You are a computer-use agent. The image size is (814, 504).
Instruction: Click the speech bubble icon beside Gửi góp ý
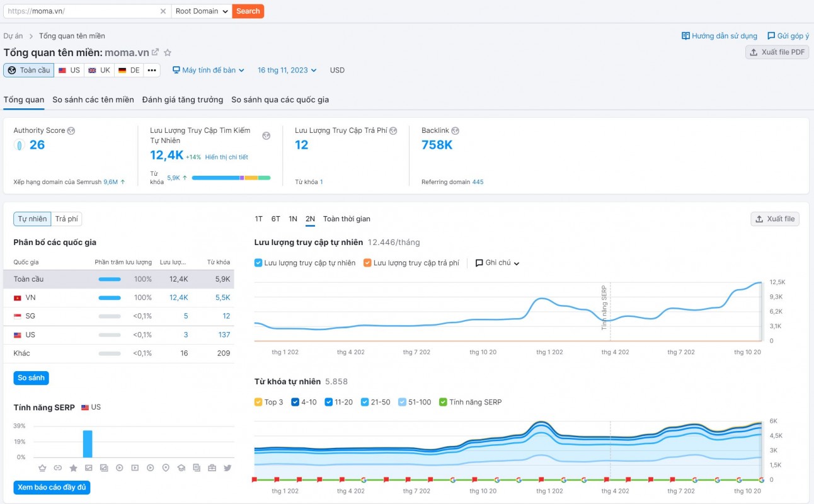tap(771, 36)
